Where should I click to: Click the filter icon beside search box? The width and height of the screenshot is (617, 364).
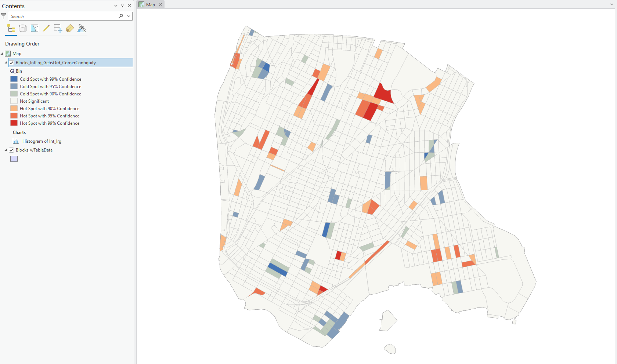[3, 16]
